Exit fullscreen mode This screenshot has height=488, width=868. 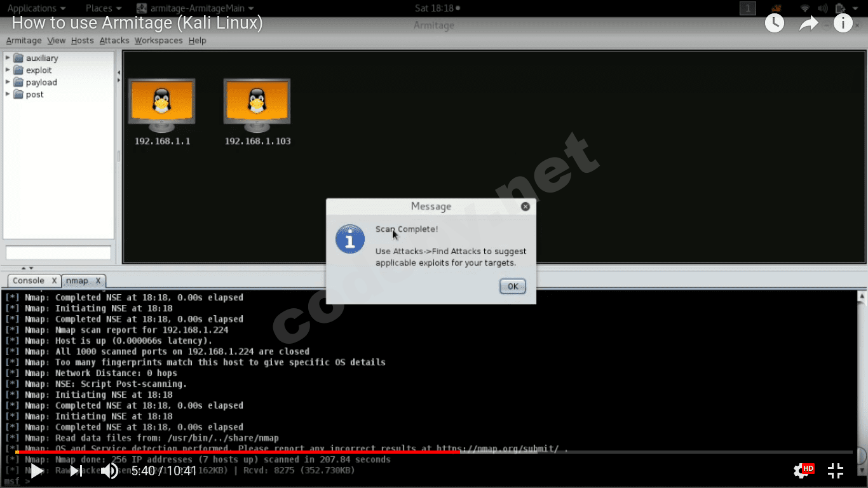(836, 471)
